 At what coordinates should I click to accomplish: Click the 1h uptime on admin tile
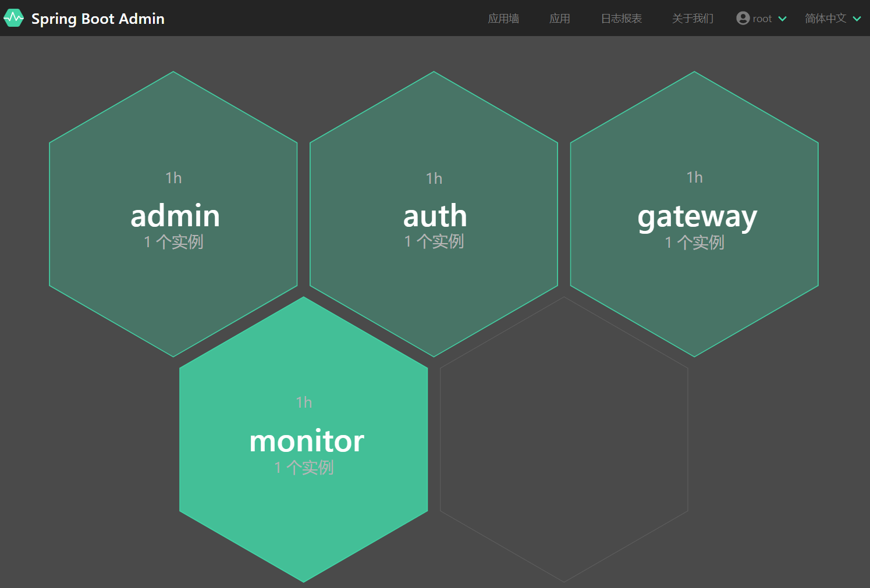[173, 178]
